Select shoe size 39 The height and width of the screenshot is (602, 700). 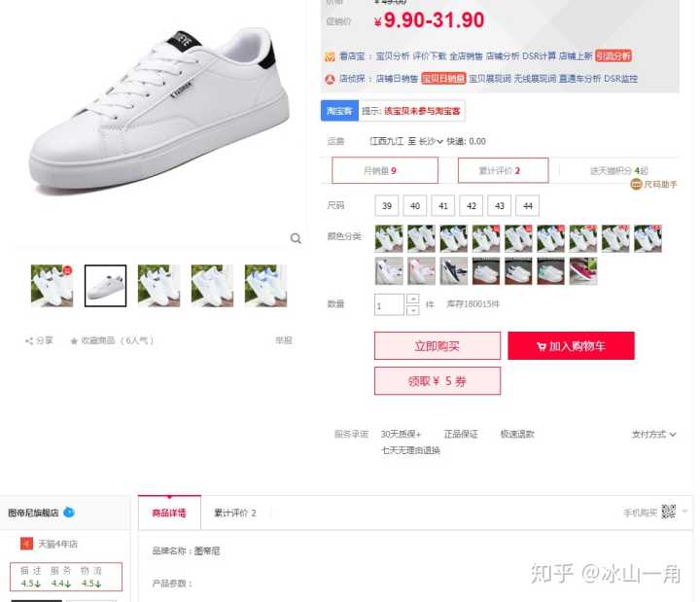(387, 206)
